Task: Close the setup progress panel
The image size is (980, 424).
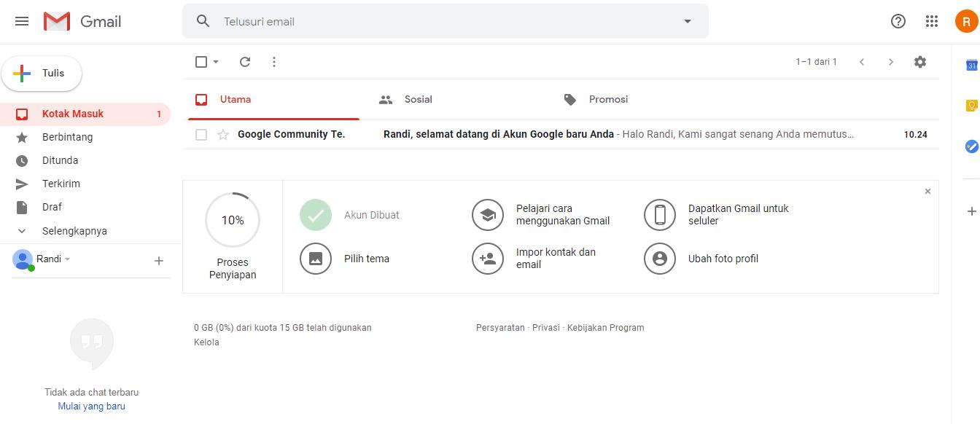Action: [x=927, y=192]
